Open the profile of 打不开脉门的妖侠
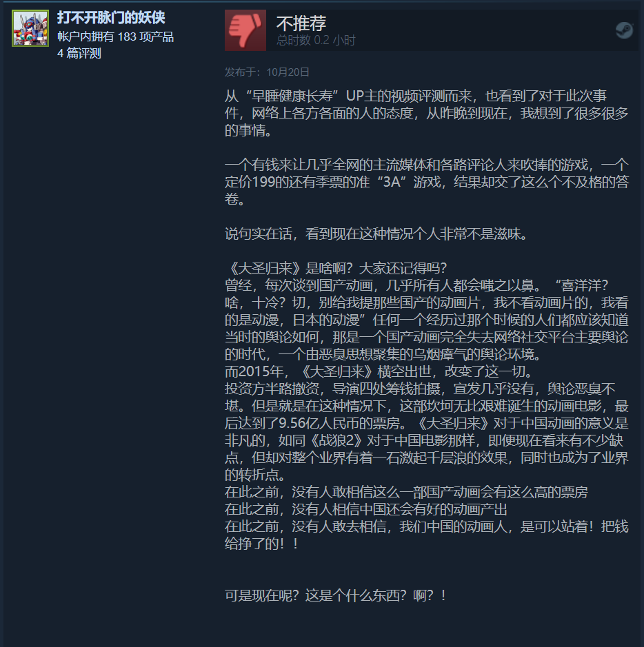The width and height of the screenshot is (644, 647). [111, 17]
